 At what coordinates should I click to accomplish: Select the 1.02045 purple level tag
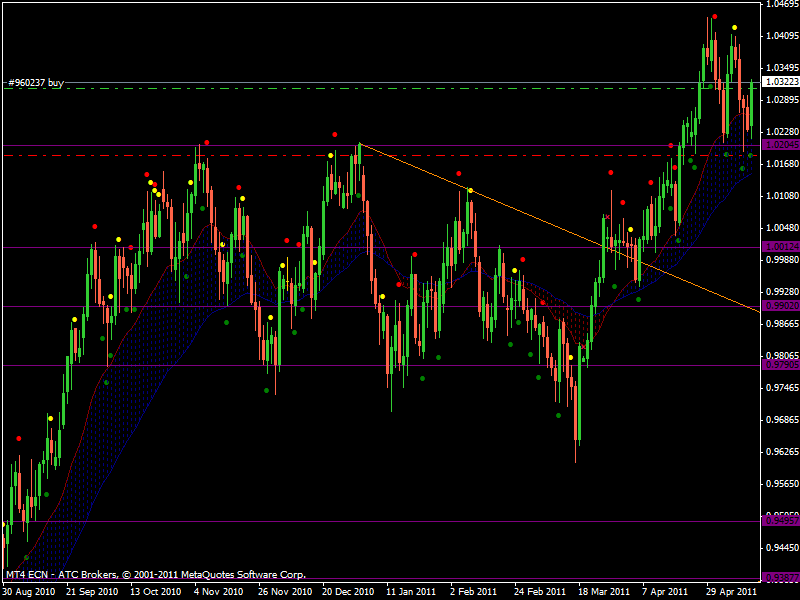point(781,145)
